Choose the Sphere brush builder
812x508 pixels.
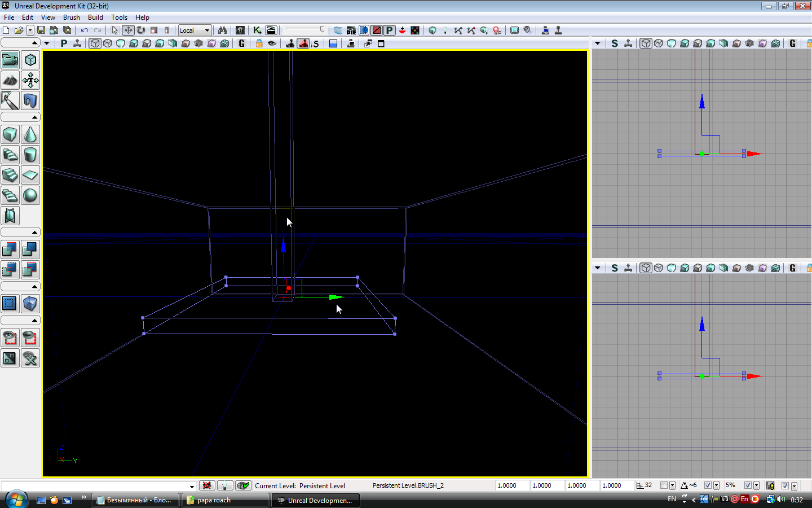coord(30,195)
